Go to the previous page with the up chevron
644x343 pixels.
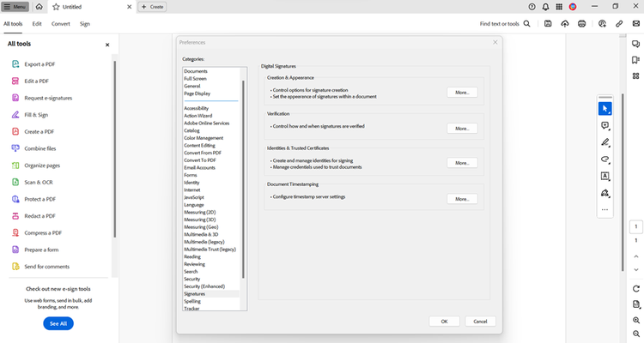pyautogui.click(x=636, y=256)
